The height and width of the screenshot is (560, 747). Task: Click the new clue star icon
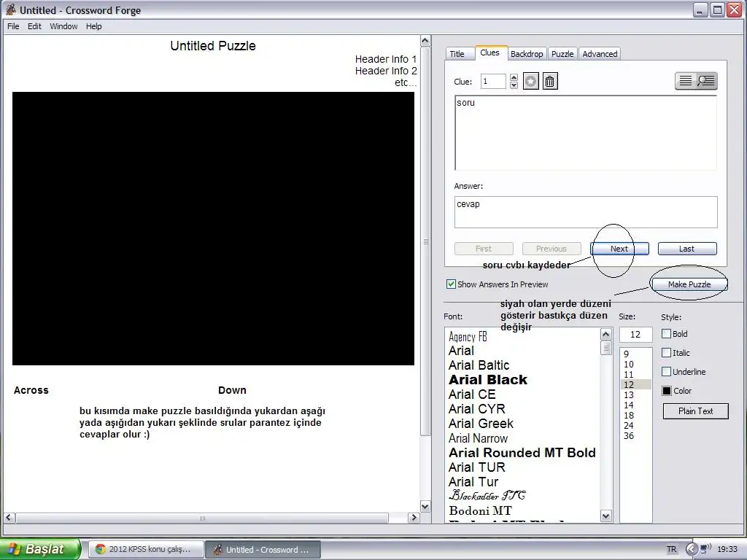click(x=530, y=82)
